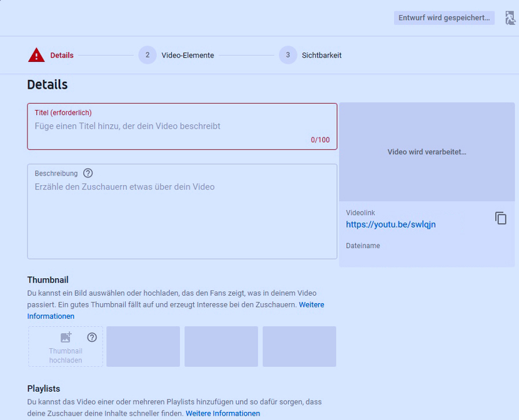Open the help icon beside Beschreibung
The image size is (519, 420).
point(88,173)
